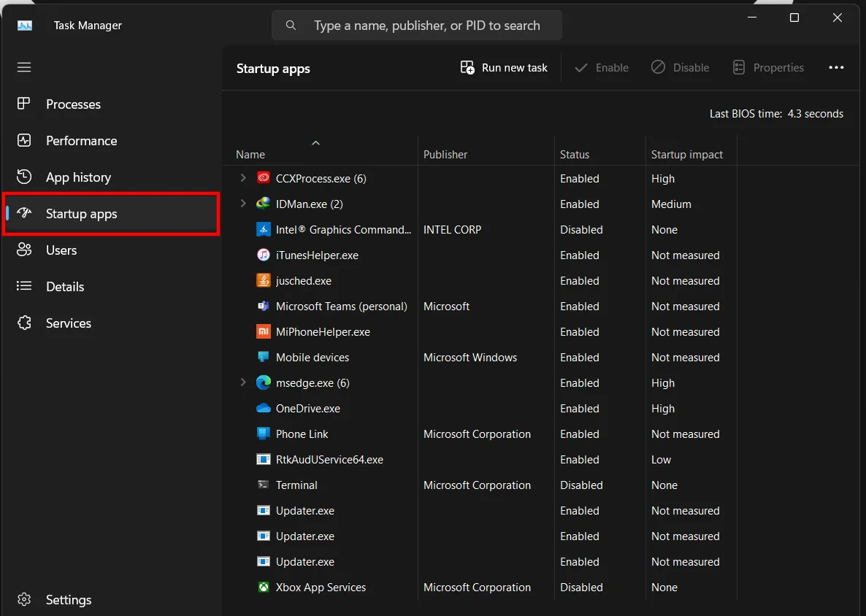Expand the msedge.exe group
This screenshot has width=866, height=616.
[243, 382]
